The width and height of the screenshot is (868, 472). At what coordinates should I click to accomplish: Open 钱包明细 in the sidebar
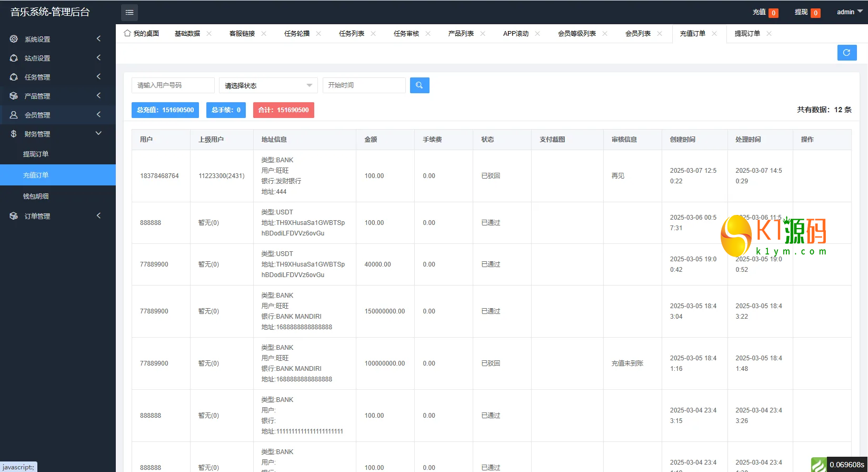(x=36, y=196)
